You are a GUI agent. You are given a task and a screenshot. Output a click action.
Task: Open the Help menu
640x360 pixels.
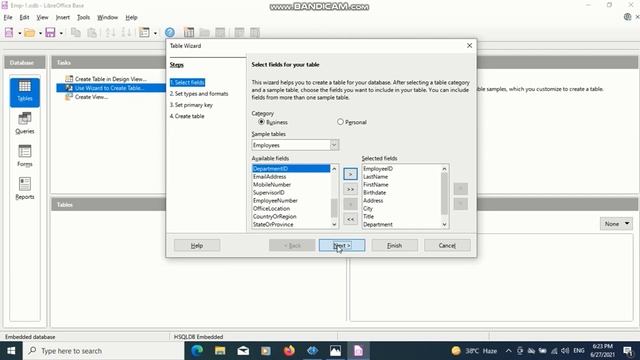131,18
